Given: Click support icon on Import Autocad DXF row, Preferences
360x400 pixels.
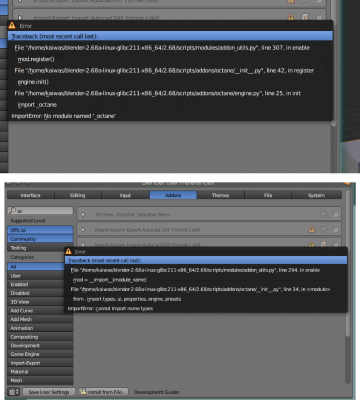Looking at the screenshot, I should (x=323, y=244).
